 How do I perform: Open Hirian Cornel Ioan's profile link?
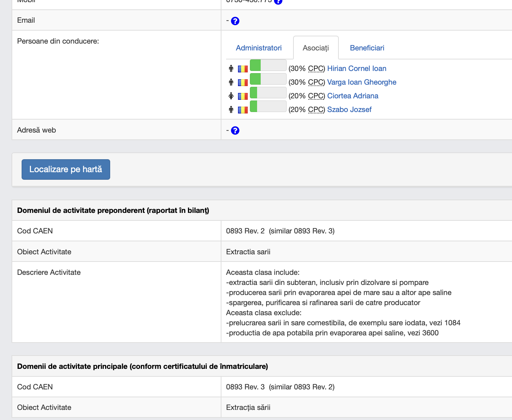click(356, 68)
